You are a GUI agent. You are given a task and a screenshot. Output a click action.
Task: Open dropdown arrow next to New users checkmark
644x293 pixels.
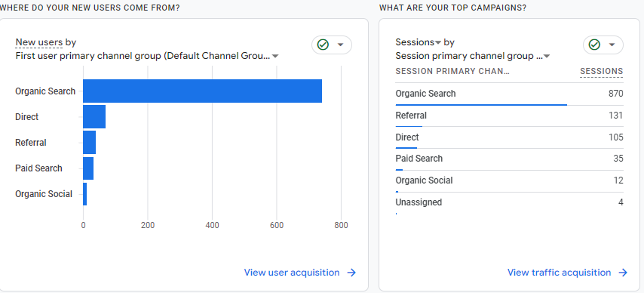(341, 45)
